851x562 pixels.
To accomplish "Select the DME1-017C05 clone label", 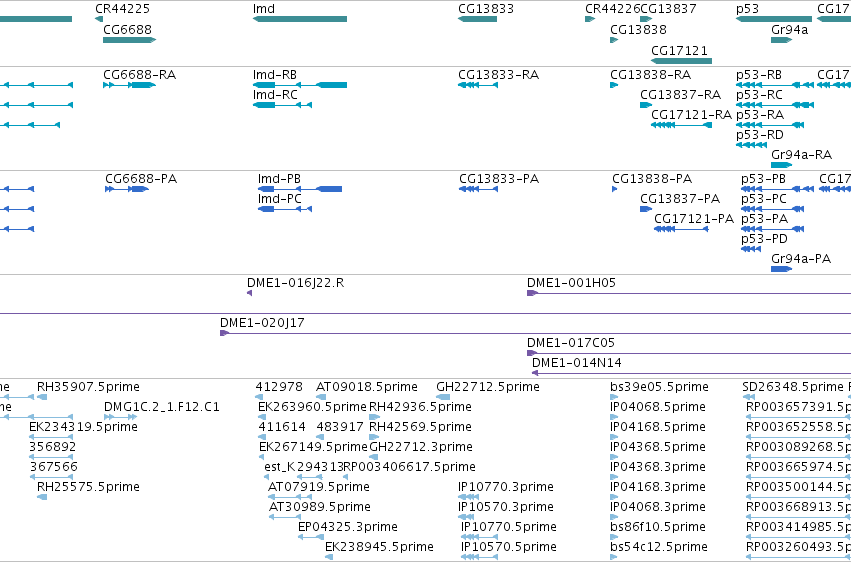I will (570, 343).
